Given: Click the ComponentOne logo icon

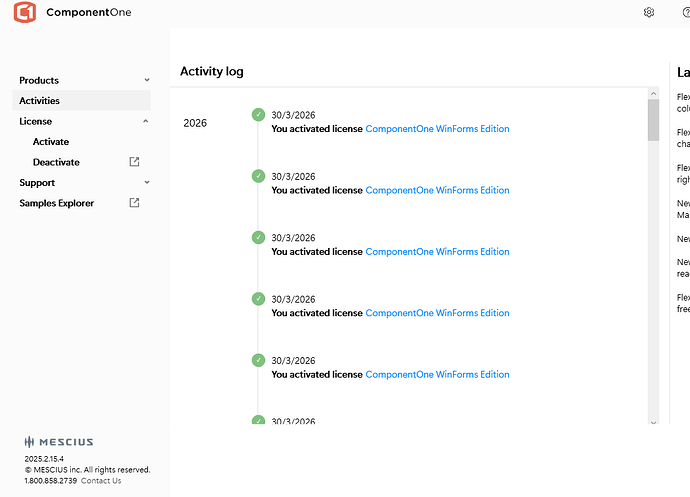Looking at the screenshot, I should (x=24, y=13).
